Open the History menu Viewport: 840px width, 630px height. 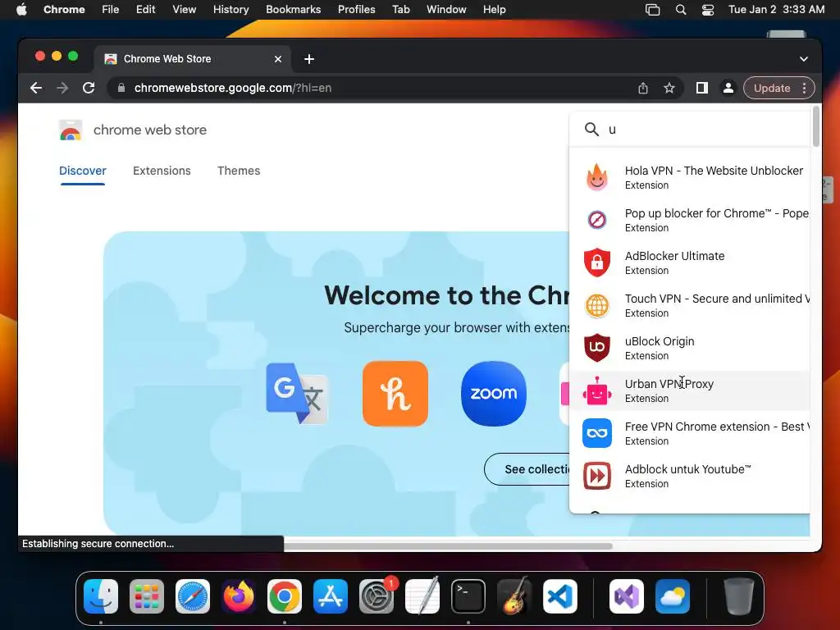231,10
